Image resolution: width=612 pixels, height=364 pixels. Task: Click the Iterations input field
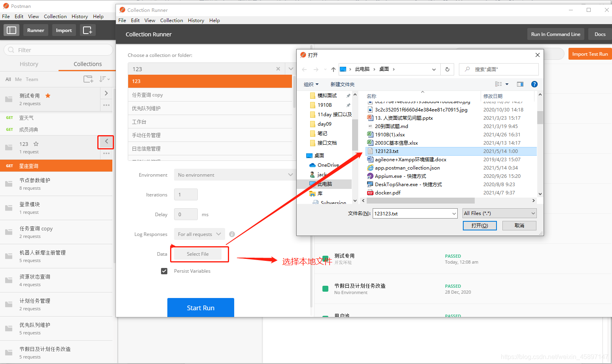(186, 194)
